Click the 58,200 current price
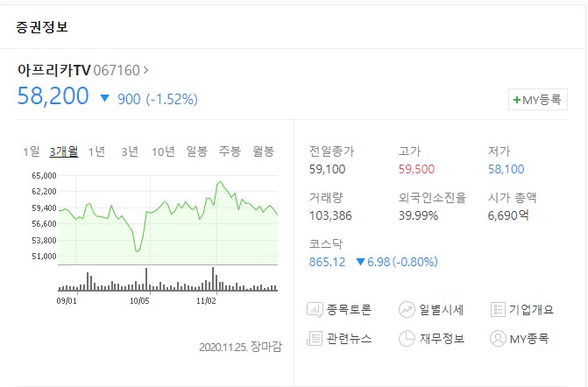This screenshot has height=387, width=588. coord(53,95)
